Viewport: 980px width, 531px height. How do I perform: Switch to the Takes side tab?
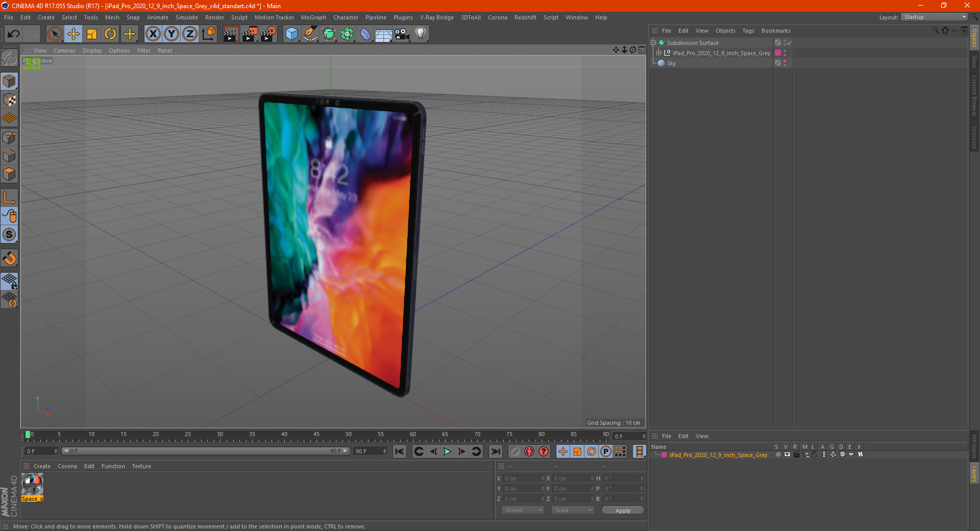[974, 61]
